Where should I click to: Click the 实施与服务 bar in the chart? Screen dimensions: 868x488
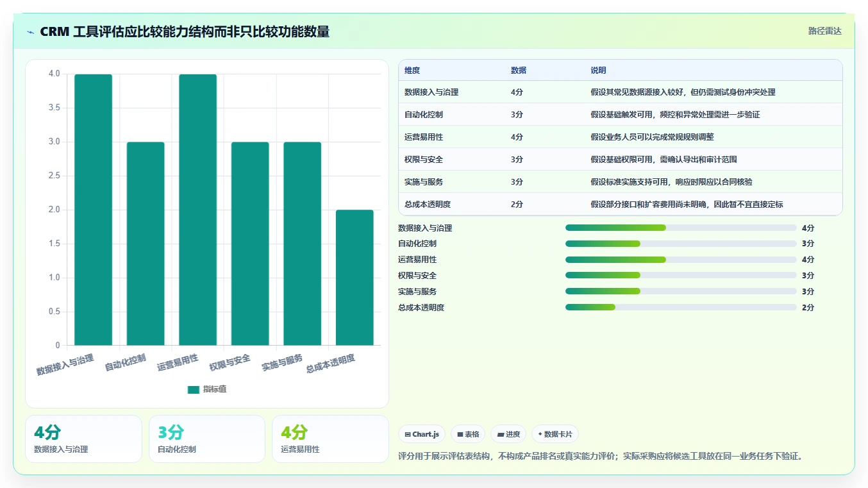tap(303, 244)
